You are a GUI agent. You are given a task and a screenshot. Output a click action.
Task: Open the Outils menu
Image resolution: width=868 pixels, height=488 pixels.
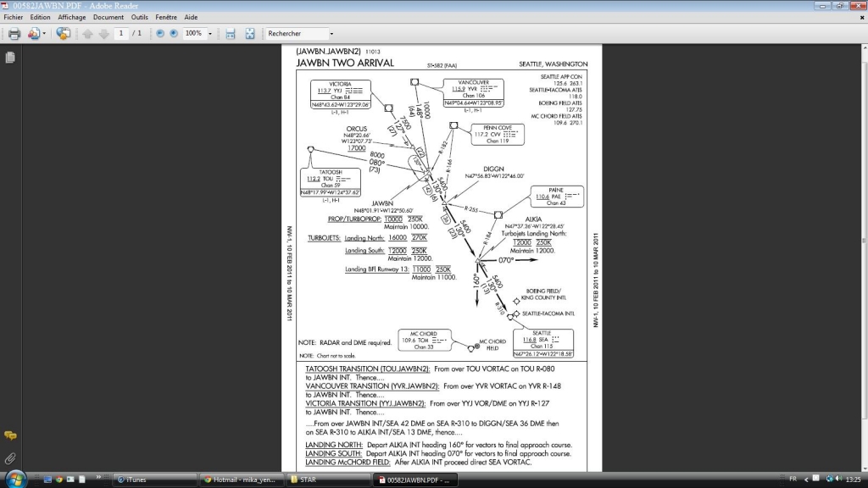click(140, 17)
